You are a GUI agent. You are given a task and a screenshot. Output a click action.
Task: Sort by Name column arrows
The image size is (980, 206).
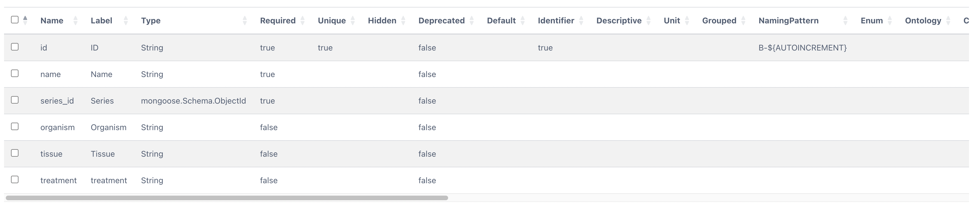(x=75, y=20)
